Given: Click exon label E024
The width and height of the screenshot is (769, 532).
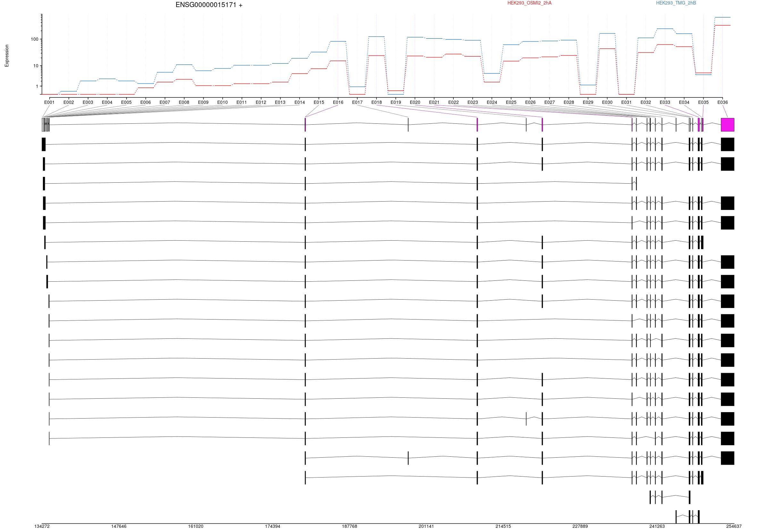Looking at the screenshot, I should click(492, 102).
